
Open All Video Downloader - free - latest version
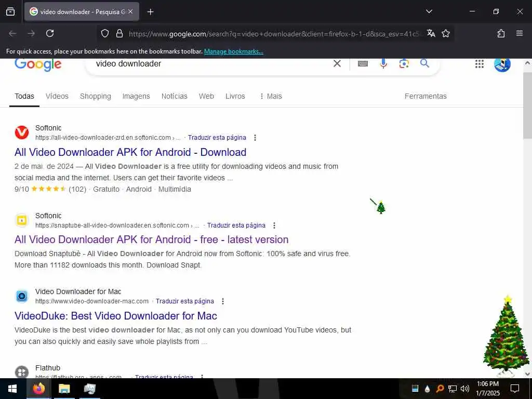[151, 239]
